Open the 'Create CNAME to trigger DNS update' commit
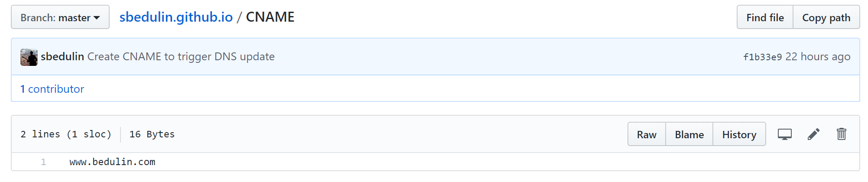Viewport: 868px width, 182px height. [181, 57]
